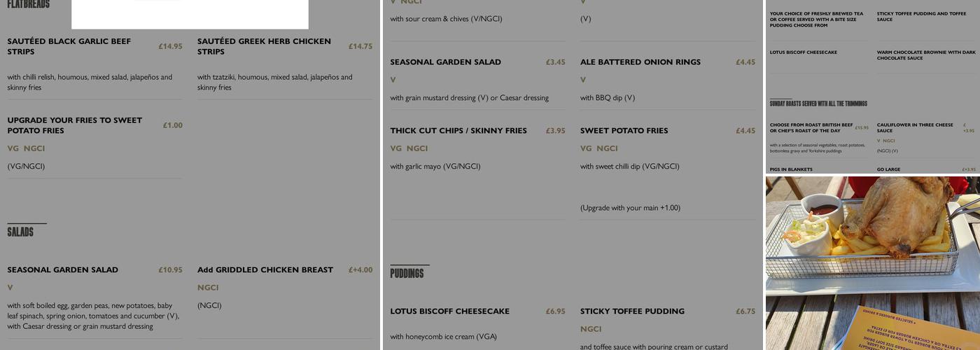980x350 pixels.
Task: Click the £6.95 Lotus Biscoff Cheesecake price
Action: coord(555,311)
